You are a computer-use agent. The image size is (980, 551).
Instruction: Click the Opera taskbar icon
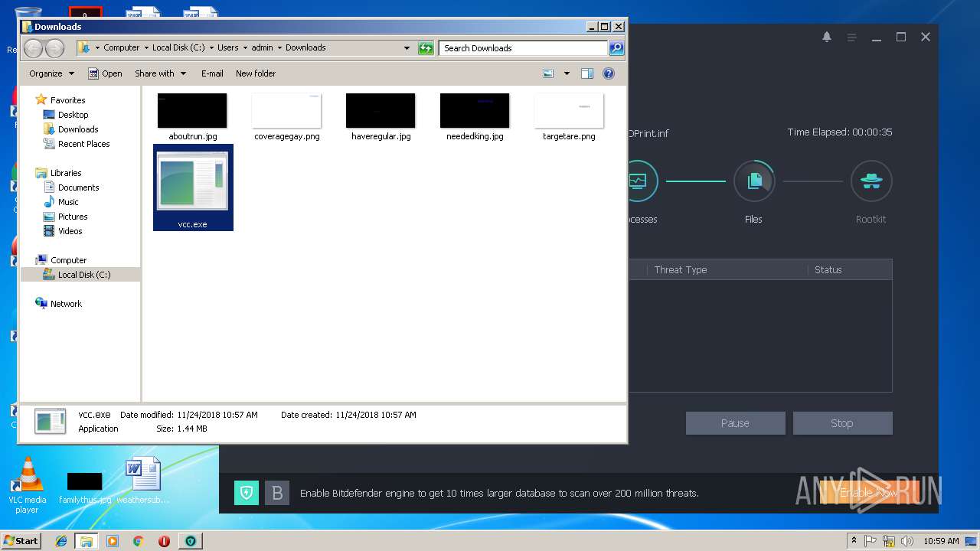click(x=164, y=541)
